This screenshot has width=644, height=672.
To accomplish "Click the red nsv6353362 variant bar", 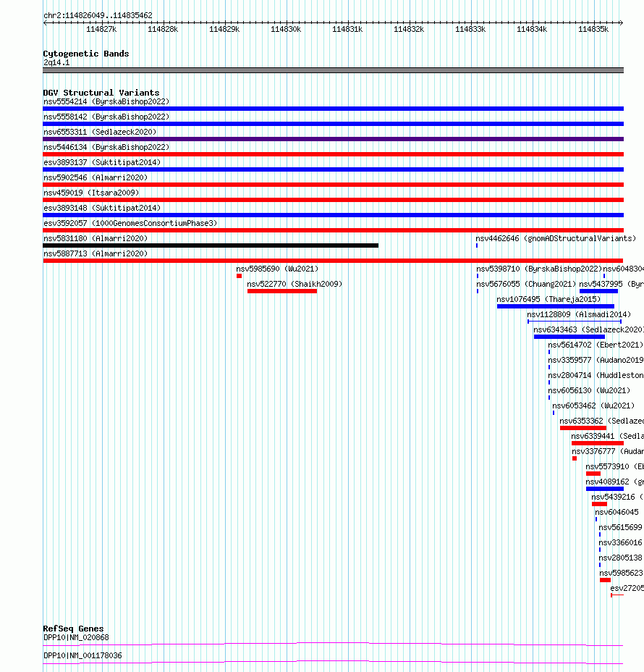I will (583, 428).
